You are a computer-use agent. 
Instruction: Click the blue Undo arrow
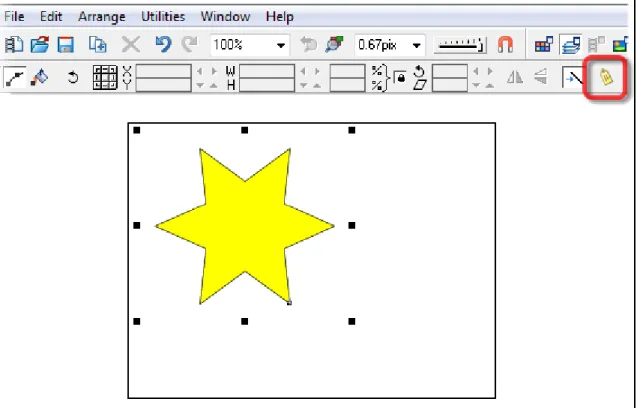pos(163,45)
